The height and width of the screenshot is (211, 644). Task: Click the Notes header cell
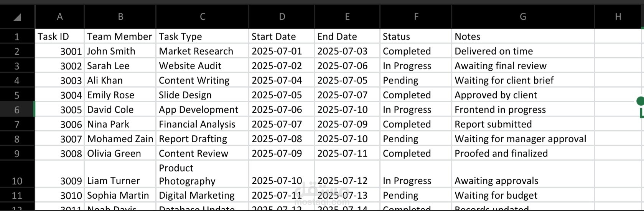523,37
